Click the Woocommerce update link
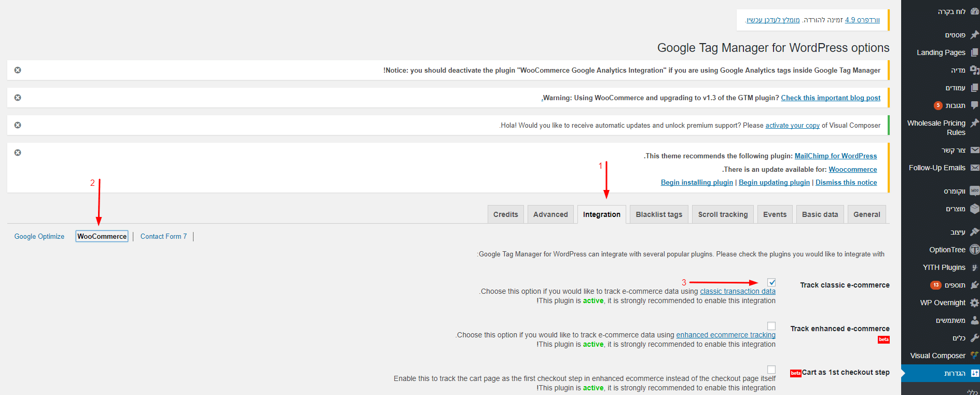Screen dimensions: 980x395 (853, 169)
